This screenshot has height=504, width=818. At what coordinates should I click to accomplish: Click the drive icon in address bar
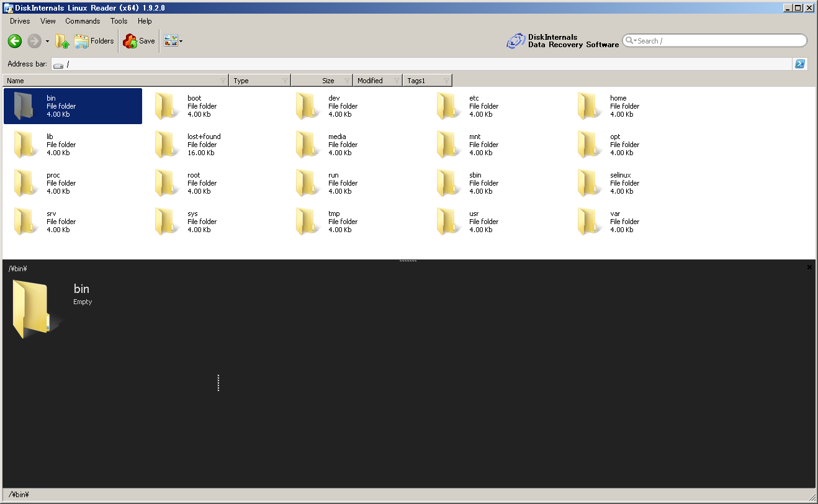click(58, 65)
